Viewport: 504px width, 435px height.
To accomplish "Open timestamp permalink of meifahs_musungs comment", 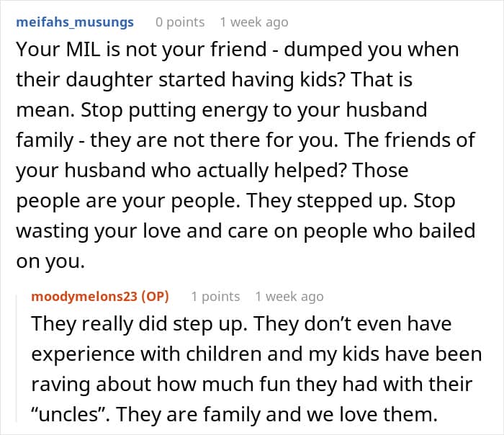I will pos(253,22).
